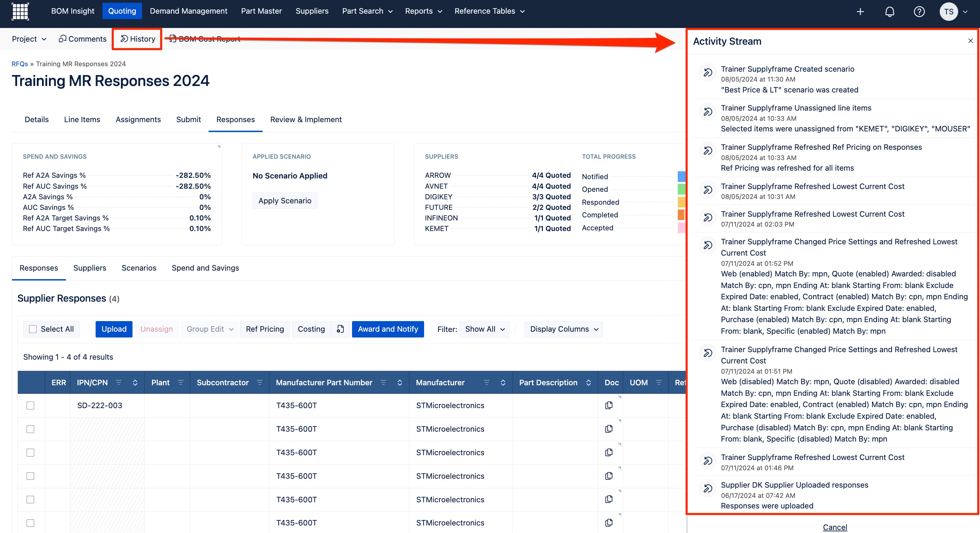The width and height of the screenshot is (980, 533).
Task: Filter the Plant column
Action: pyautogui.click(x=181, y=383)
